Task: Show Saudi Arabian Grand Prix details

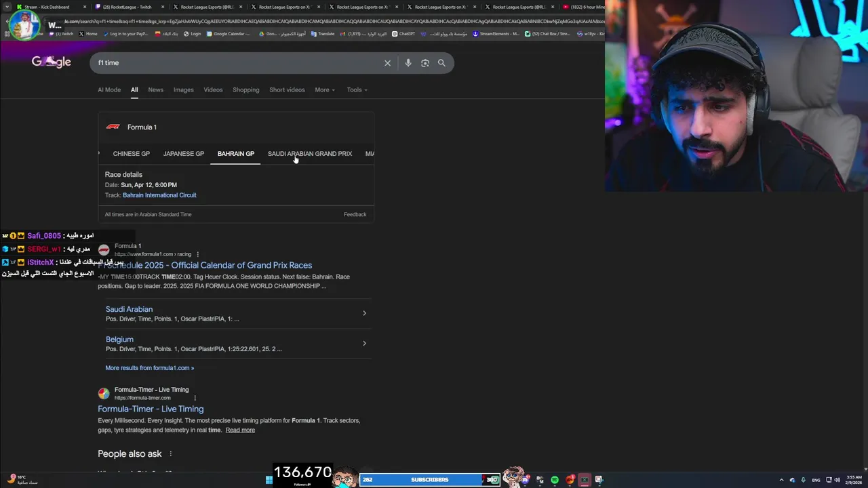Action: point(309,154)
